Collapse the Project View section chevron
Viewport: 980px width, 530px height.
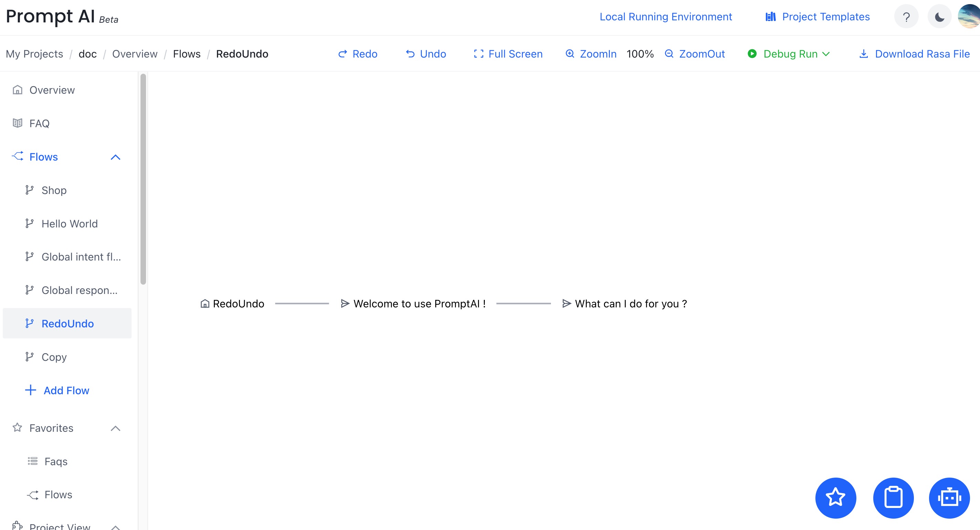(x=116, y=527)
